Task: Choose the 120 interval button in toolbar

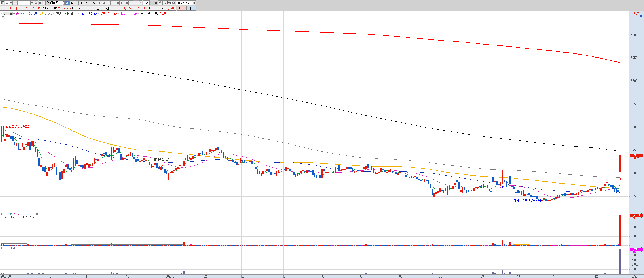Action: point(131,3)
